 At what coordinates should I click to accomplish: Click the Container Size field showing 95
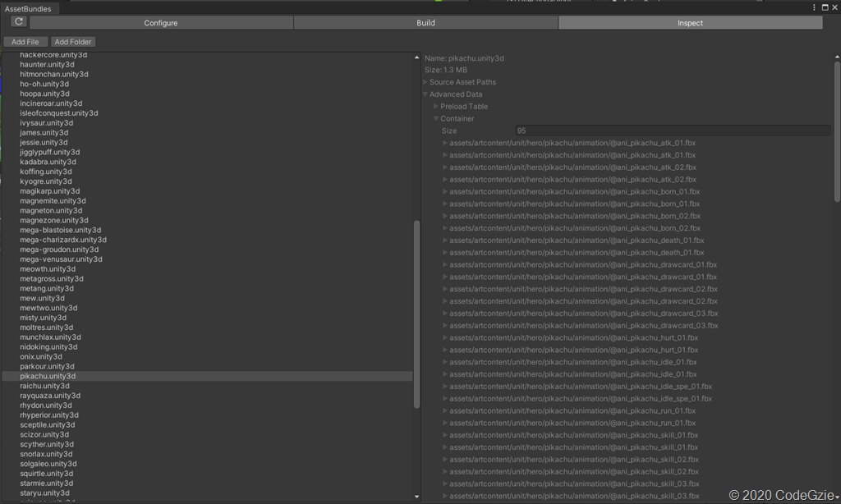pyautogui.click(x=673, y=131)
